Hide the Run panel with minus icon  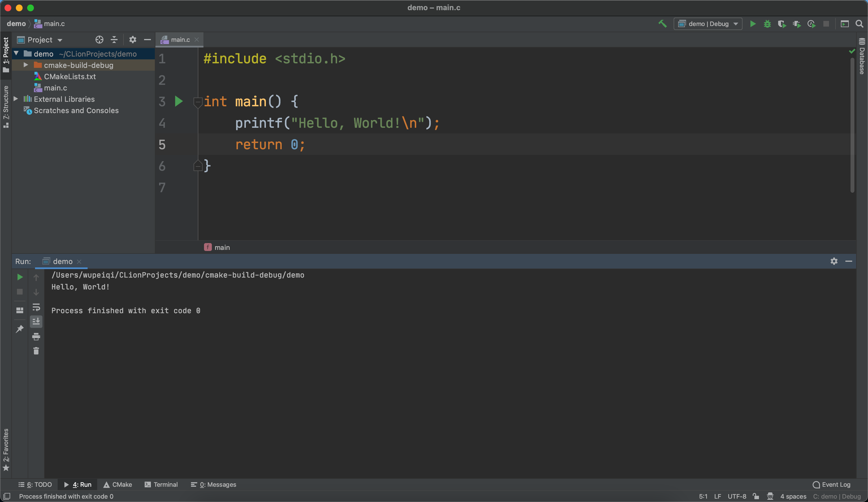[x=849, y=261]
